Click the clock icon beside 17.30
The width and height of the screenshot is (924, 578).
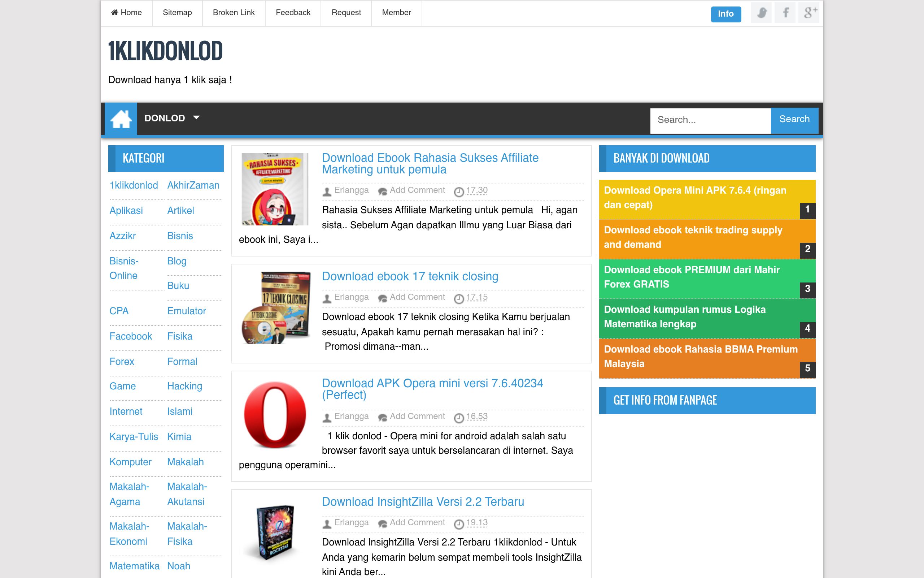458,191
